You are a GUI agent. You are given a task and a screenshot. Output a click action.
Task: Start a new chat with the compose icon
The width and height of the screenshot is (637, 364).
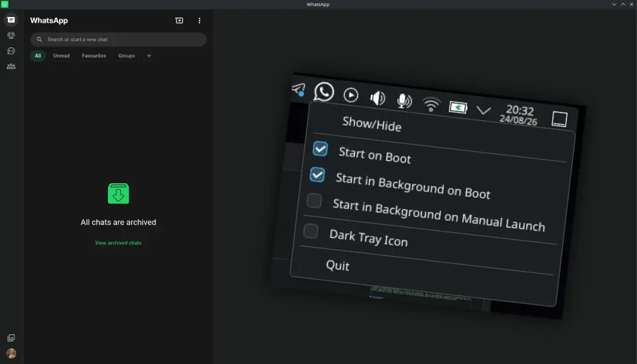coord(179,20)
